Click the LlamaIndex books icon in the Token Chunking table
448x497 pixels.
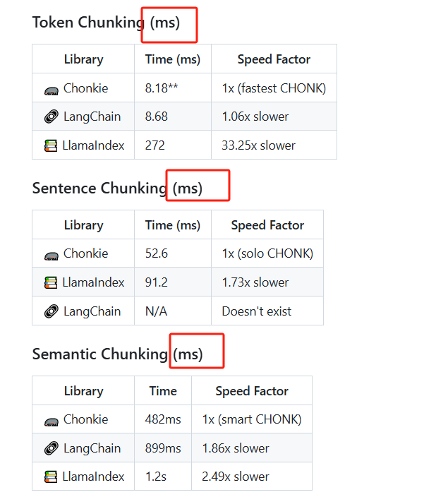51,145
